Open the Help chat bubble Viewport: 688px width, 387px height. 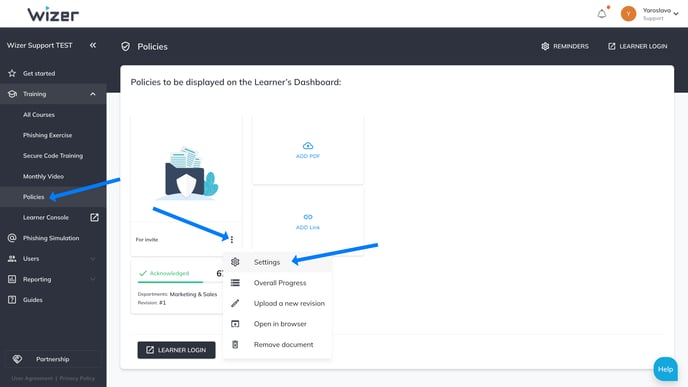click(665, 369)
